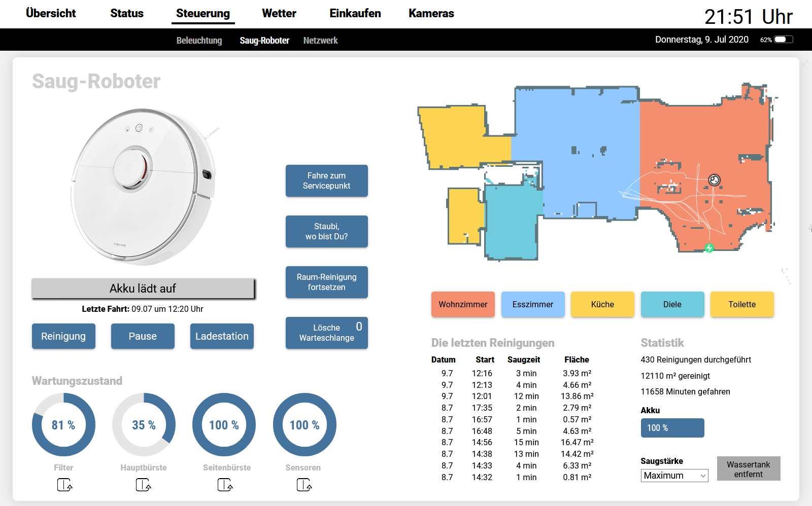Open the Saugstärke dropdown set to Maximum
The width and height of the screenshot is (812, 506).
[674, 476]
